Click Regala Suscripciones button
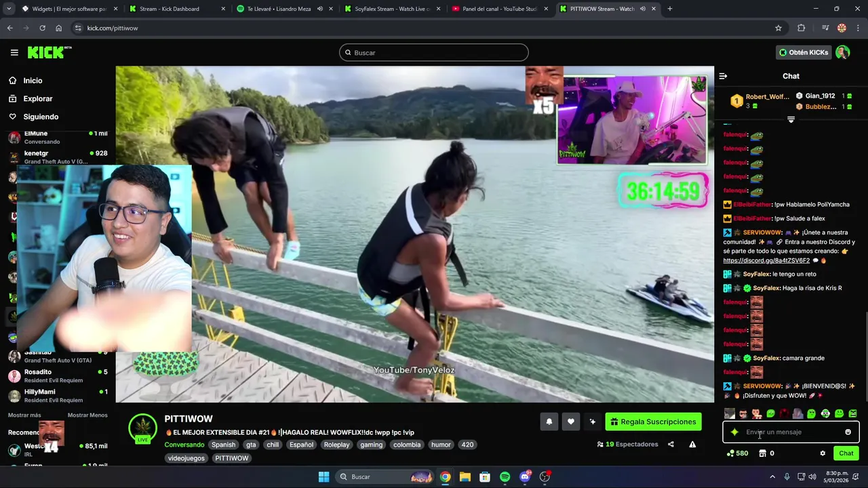Image resolution: width=868 pixels, height=488 pixels. [x=653, y=422]
